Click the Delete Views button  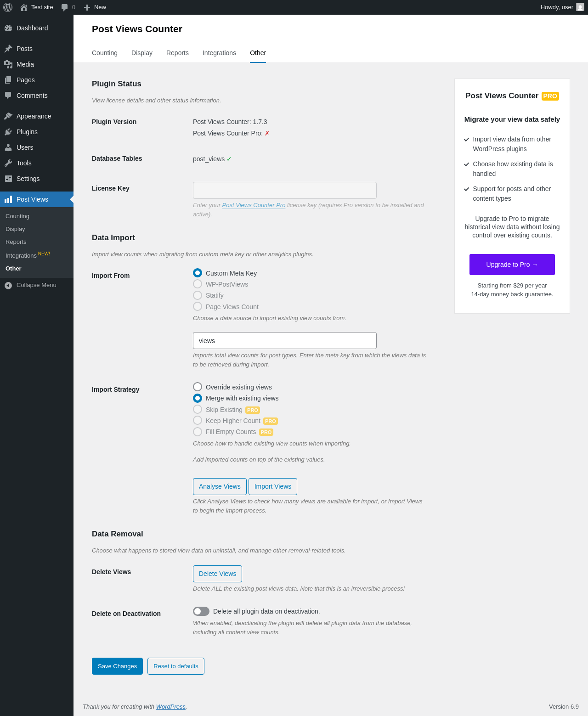click(x=217, y=574)
